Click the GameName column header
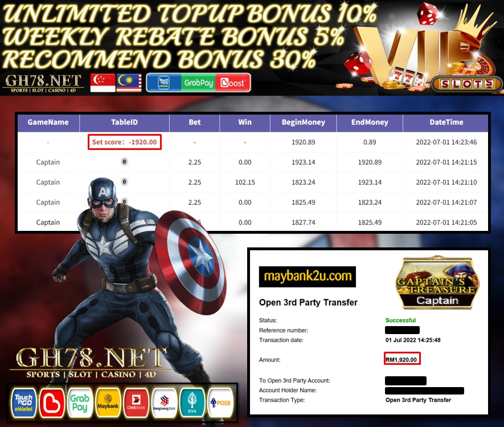Viewport: 504px width, 427px height. pos(48,122)
